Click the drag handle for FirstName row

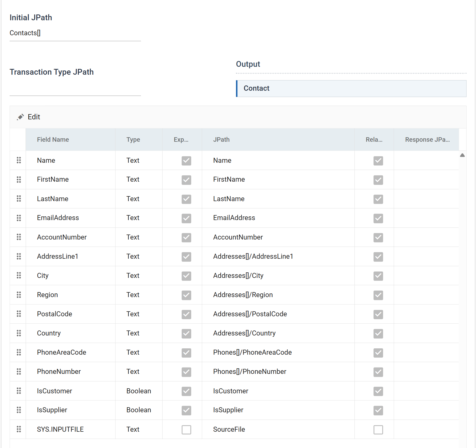click(19, 180)
